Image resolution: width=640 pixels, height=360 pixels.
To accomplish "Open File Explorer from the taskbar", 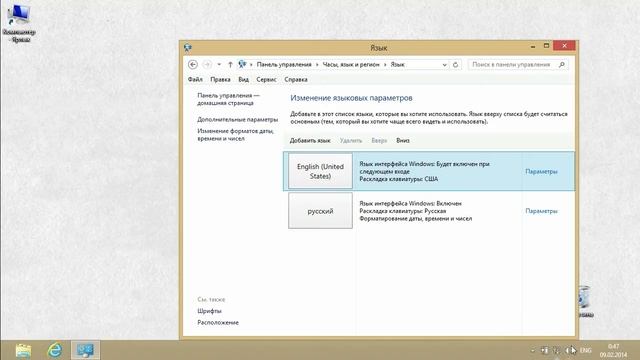I will pos(23,350).
